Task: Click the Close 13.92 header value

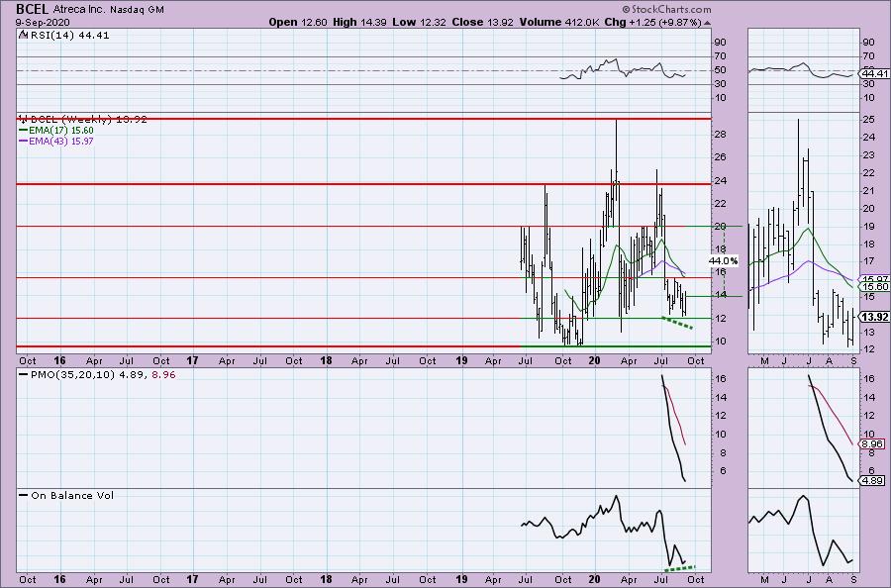Action: [x=482, y=22]
